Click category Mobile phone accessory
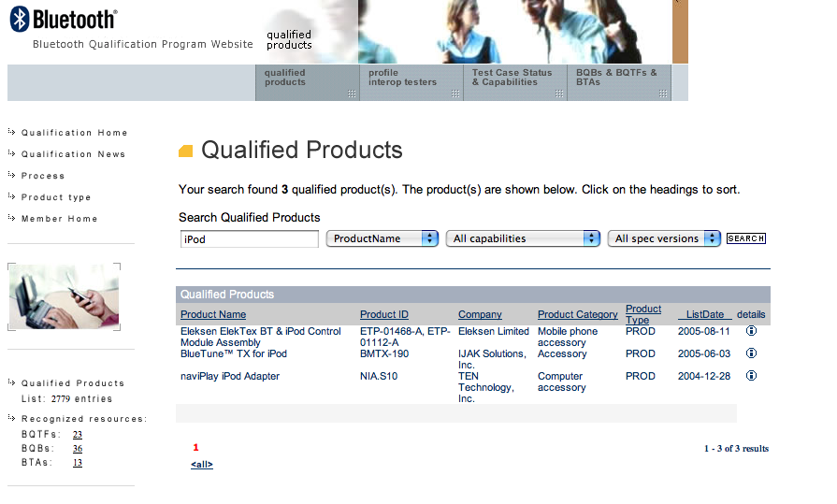837x504 pixels. [x=568, y=337]
